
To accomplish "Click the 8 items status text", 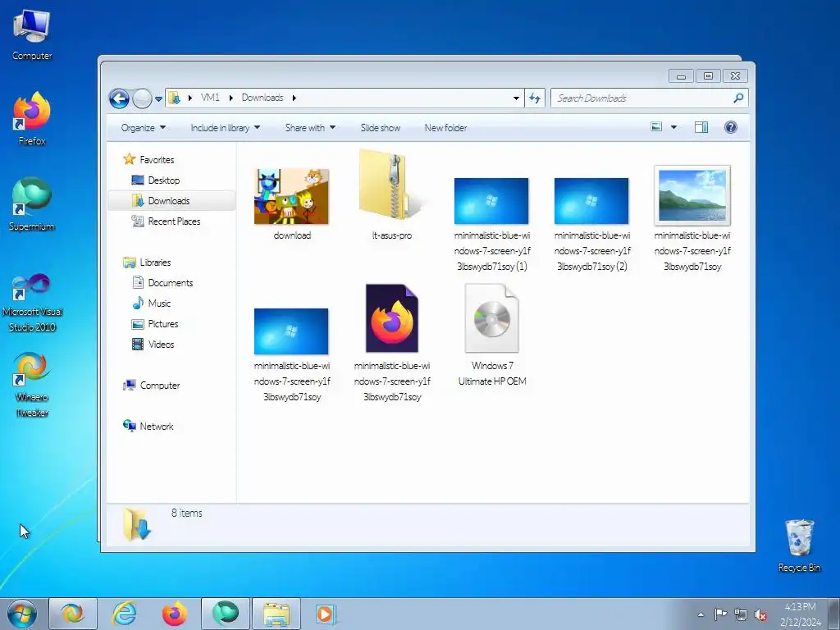I will tap(186, 514).
